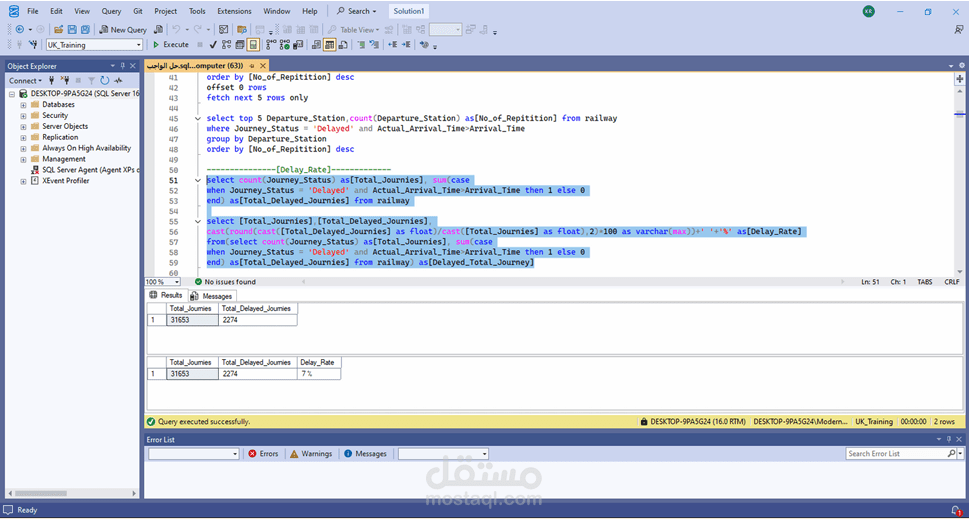Expand the Server Objects folder
This screenshot has width=969, height=519.
pyautogui.click(x=23, y=127)
